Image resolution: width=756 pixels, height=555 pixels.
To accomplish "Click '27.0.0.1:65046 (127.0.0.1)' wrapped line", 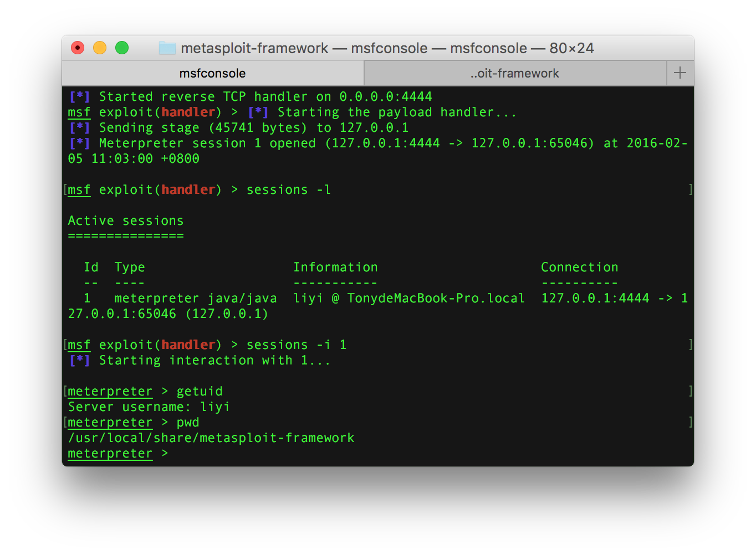I will pyautogui.click(x=168, y=314).
